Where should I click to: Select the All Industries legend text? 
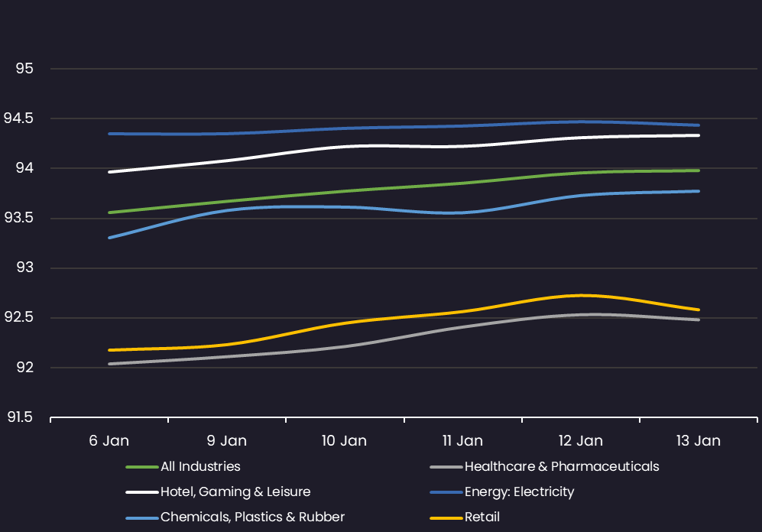click(200, 466)
